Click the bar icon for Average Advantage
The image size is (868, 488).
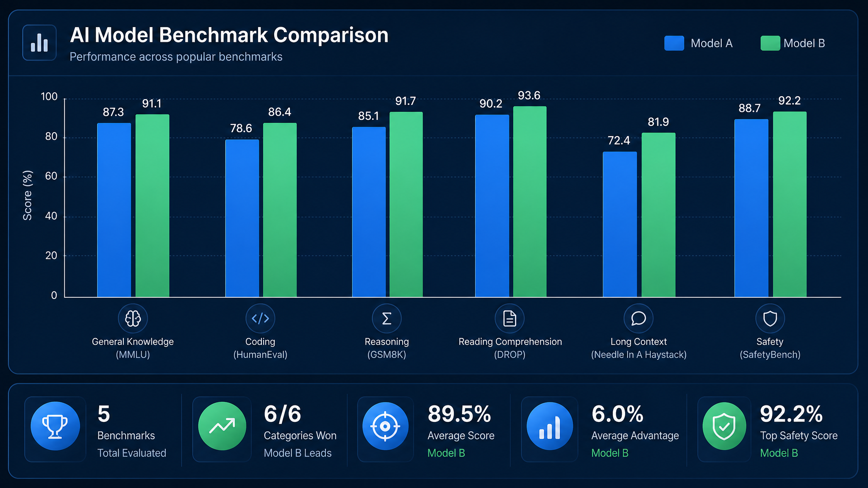tap(550, 426)
